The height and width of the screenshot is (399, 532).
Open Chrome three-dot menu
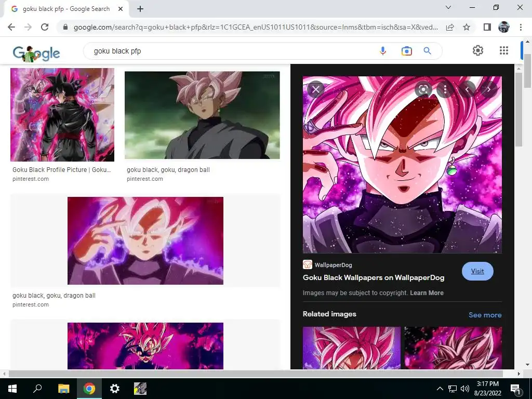click(x=521, y=27)
